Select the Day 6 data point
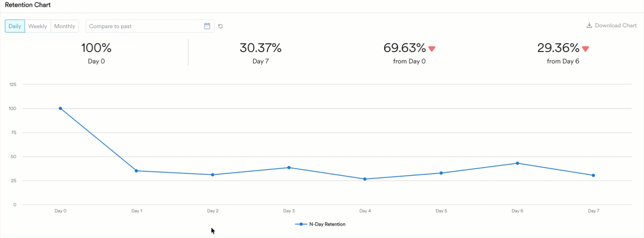644x238 pixels. point(517,163)
